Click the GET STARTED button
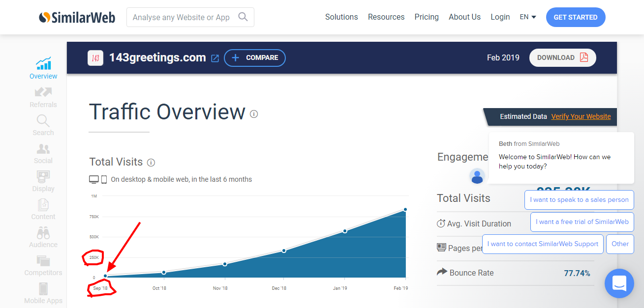644x308 pixels. (576, 17)
